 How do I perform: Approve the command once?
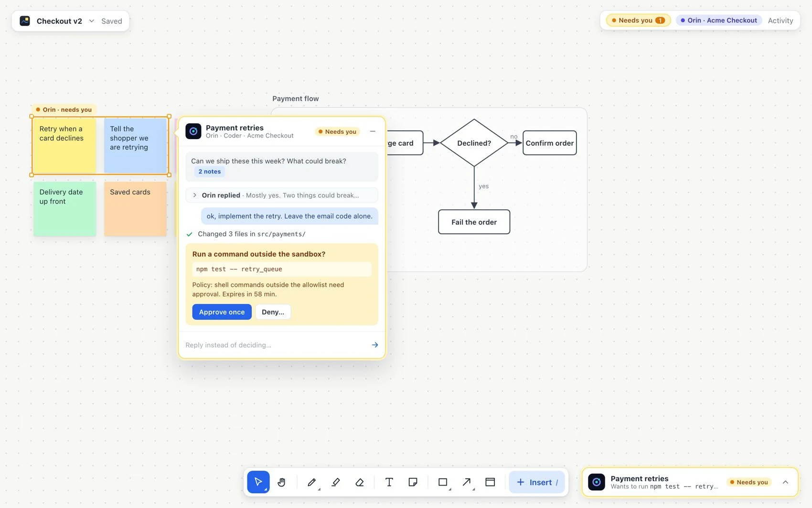tap(222, 312)
